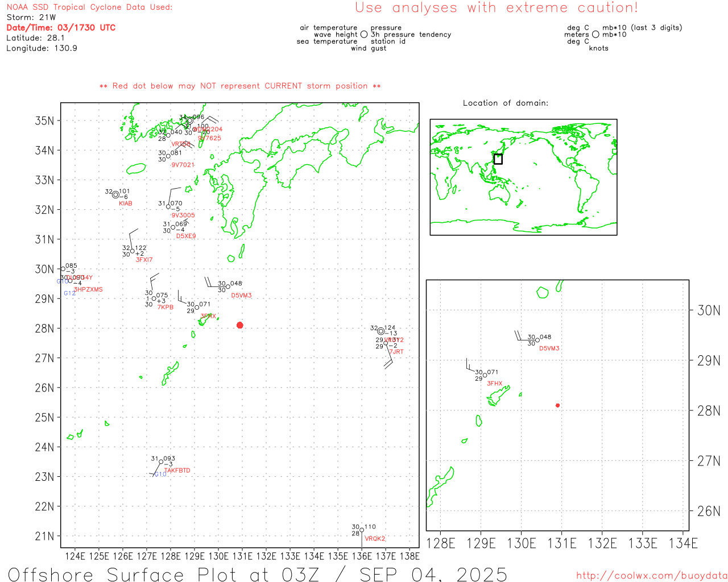Click the 24N latitude axis label
This screenshot has height=582, width=728.
[x=45, y=447]
